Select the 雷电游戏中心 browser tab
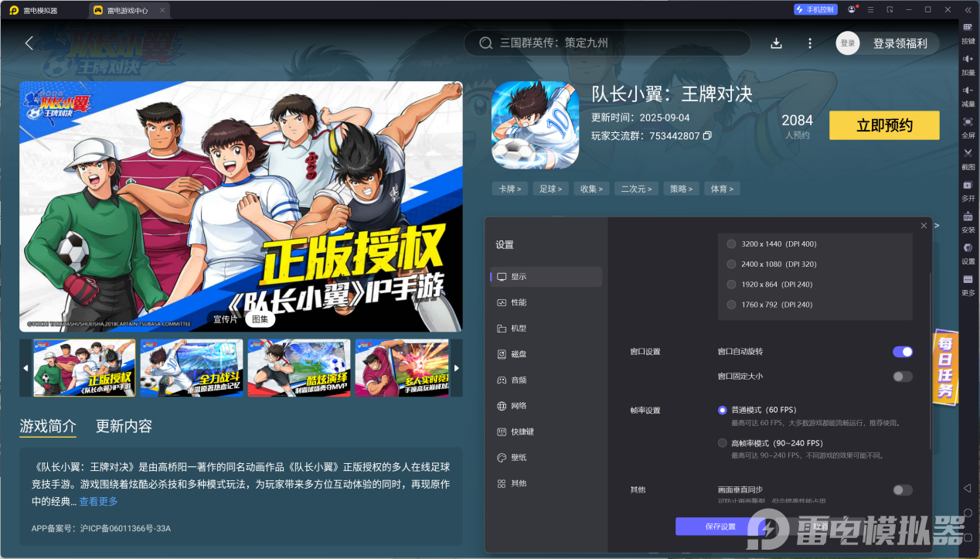The height and width of the screenshot is (559, 980). click(128, 10)
